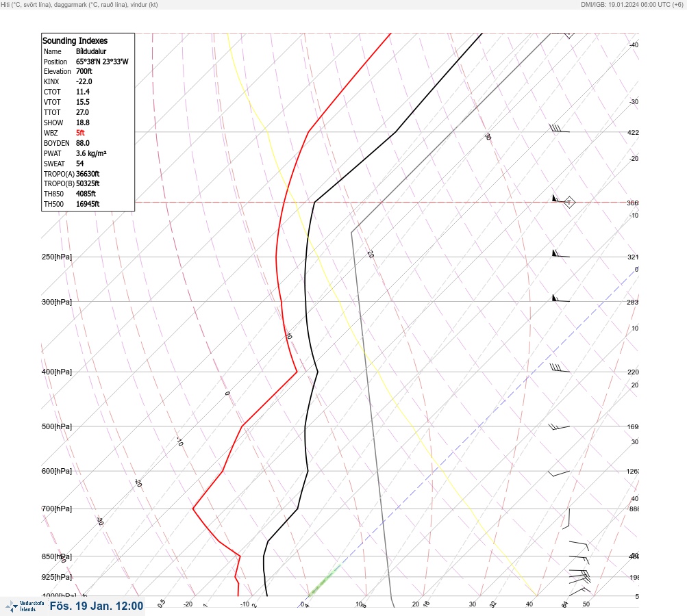The image size is (687, 616).
Task: Click the VTOT value 15.5
Action: coord(83,102)
